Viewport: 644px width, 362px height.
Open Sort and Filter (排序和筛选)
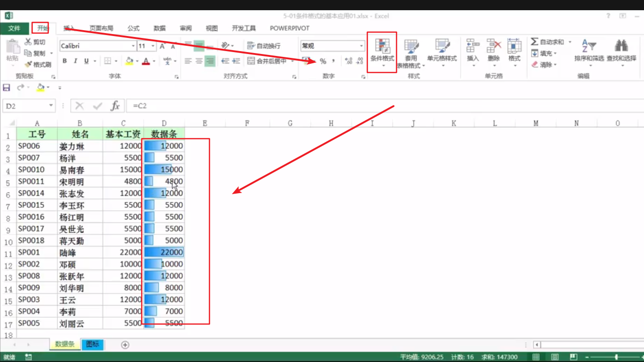(x=589, y=53)
